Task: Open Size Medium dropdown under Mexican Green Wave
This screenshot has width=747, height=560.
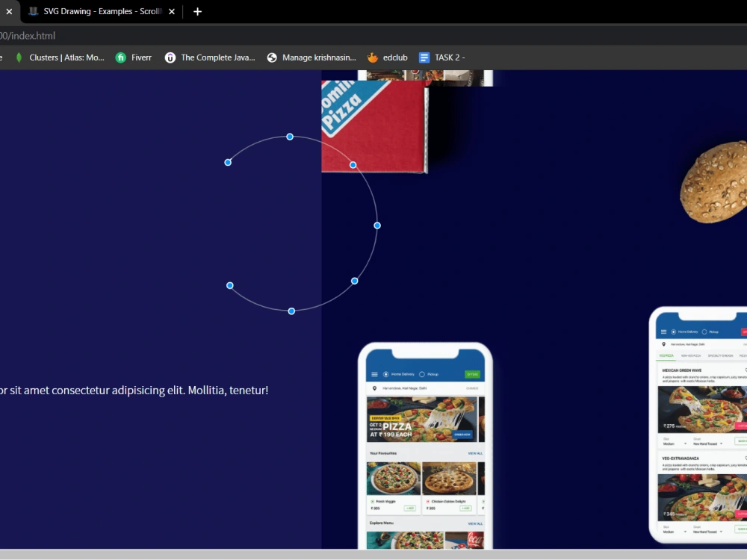Action: 675,444
